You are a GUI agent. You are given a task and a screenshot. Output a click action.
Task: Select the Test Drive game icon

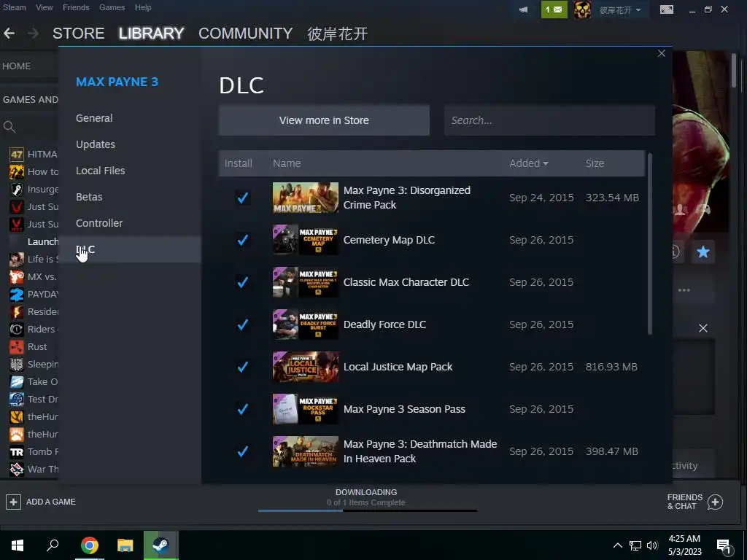click(x=17, y=399)
